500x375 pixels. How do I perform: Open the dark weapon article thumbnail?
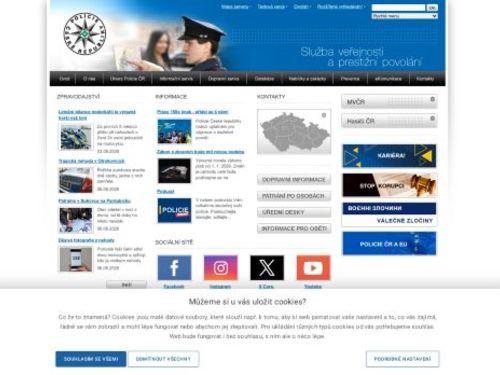[x=174, y=171]
